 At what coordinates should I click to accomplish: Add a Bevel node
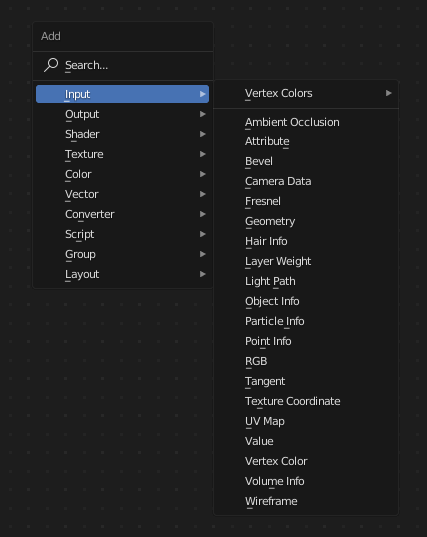pos(306,161)
